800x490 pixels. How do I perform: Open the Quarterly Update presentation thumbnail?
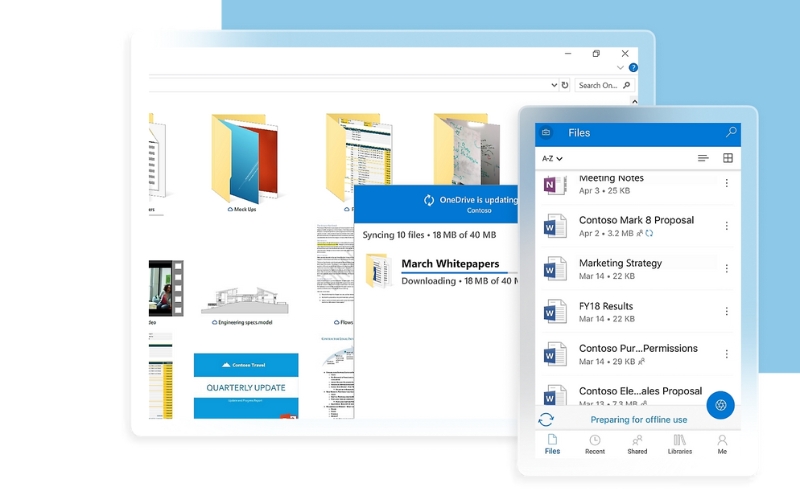[246, 386]
